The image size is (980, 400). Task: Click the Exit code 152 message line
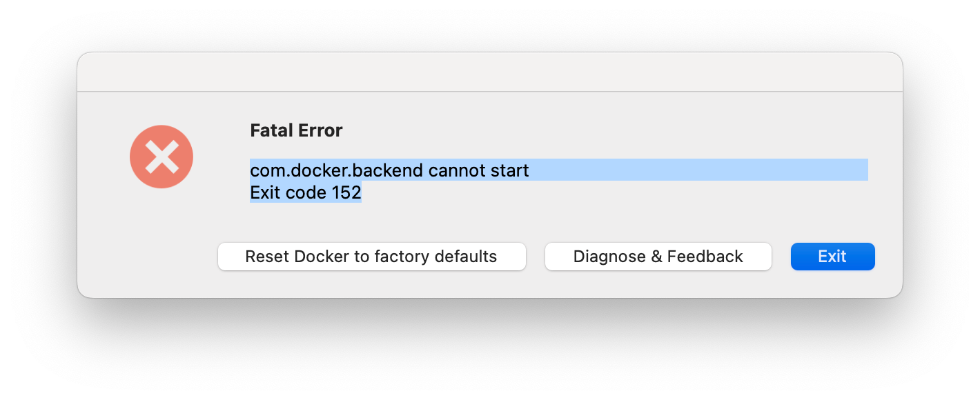pos(306,192)
